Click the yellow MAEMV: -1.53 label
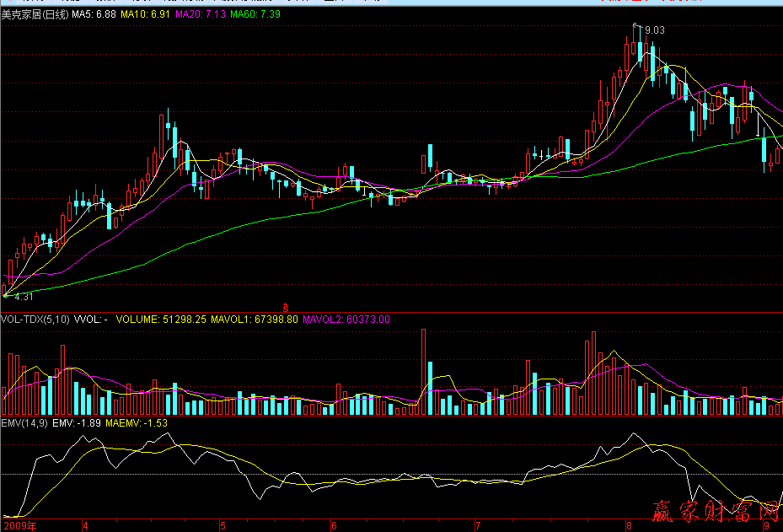This screenshot has width=783, height=532. click(136, 422)
